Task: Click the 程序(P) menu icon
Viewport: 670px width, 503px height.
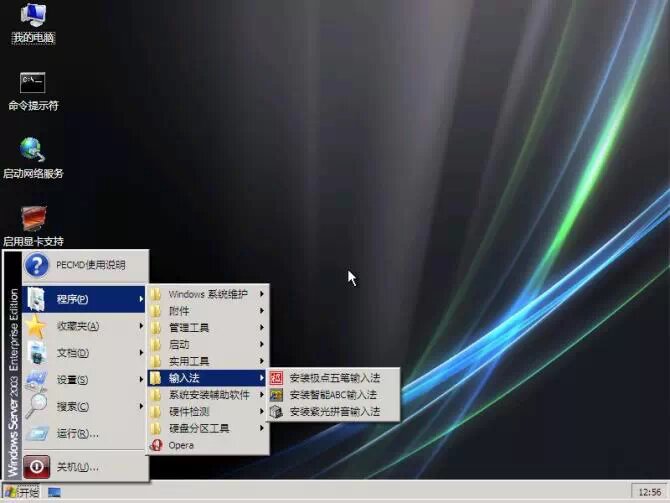Action: pyautogui.click(x=36, y=299)
